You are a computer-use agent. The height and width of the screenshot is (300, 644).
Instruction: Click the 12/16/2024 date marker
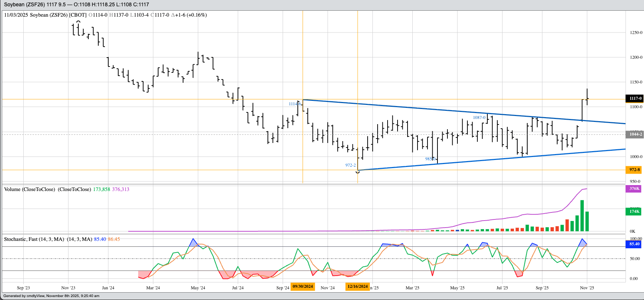pos(357,286)
